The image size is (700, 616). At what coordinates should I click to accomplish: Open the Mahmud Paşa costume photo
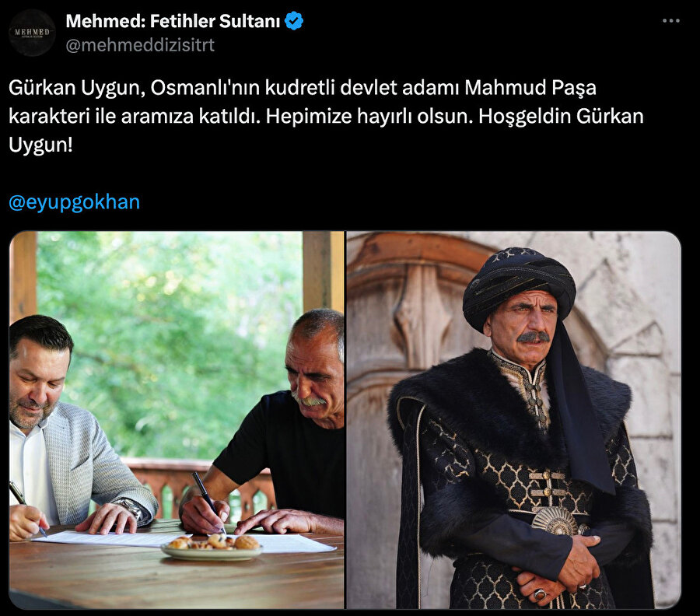click(x=514, y=419)
